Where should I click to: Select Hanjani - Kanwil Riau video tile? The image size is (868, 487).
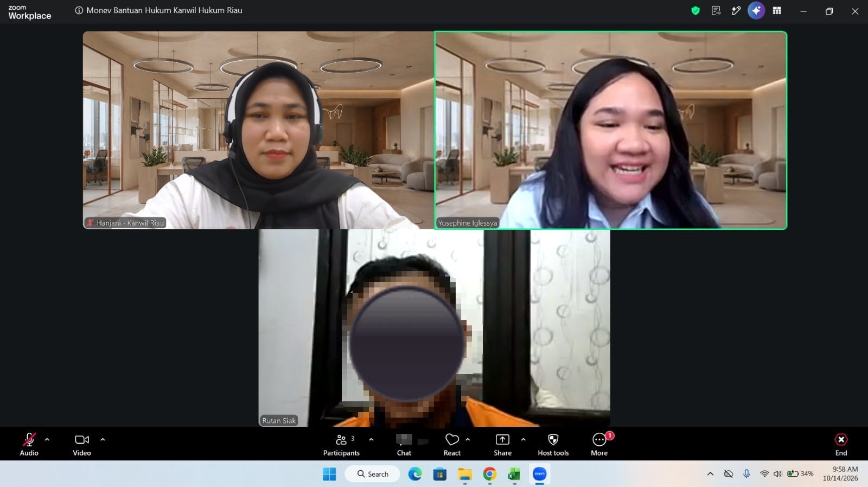click(258, 130)
